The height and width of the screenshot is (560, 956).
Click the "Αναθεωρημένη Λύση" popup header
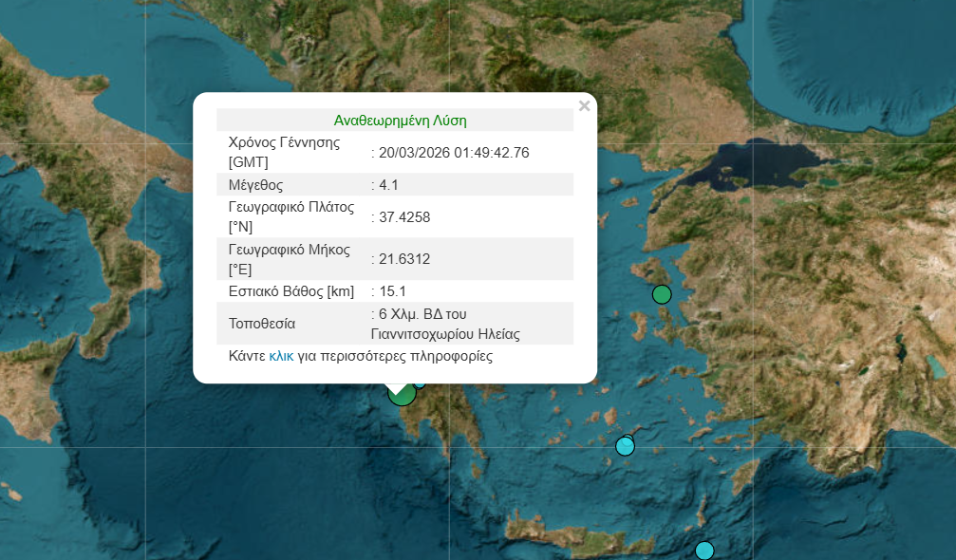click(x=400, y=121)
